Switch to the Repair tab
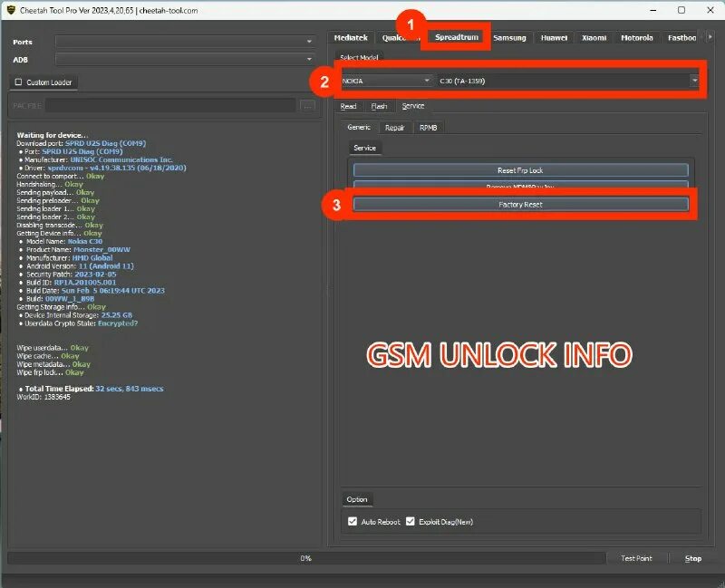 click(396, 127)
